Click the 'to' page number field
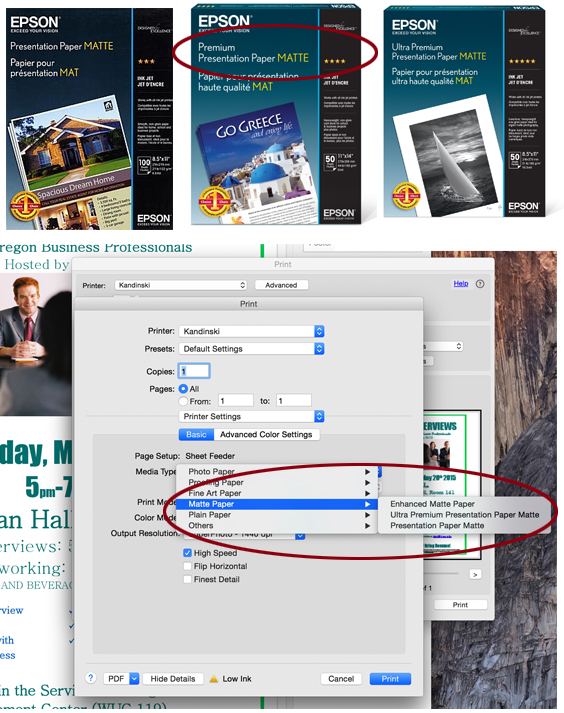Screen dimensions: 564x713 tap(294, 401)
